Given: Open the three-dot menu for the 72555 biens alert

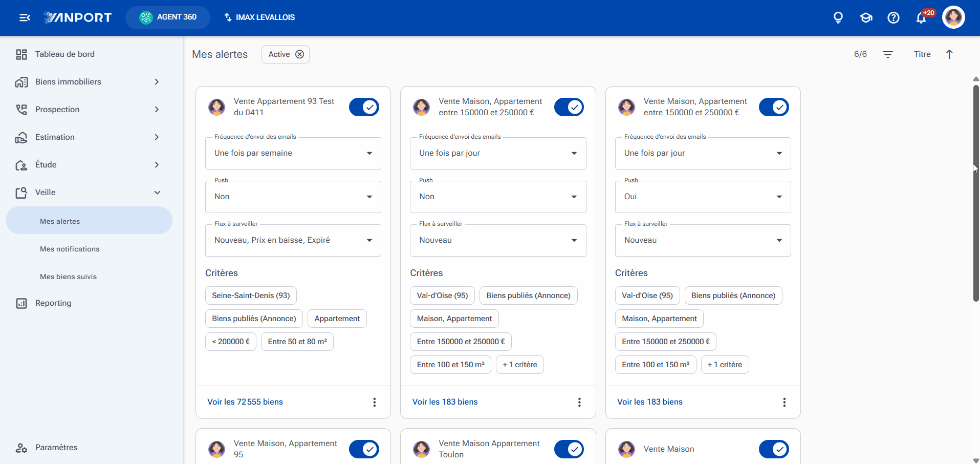Looking at the screenshot, I should pos(375,402).
